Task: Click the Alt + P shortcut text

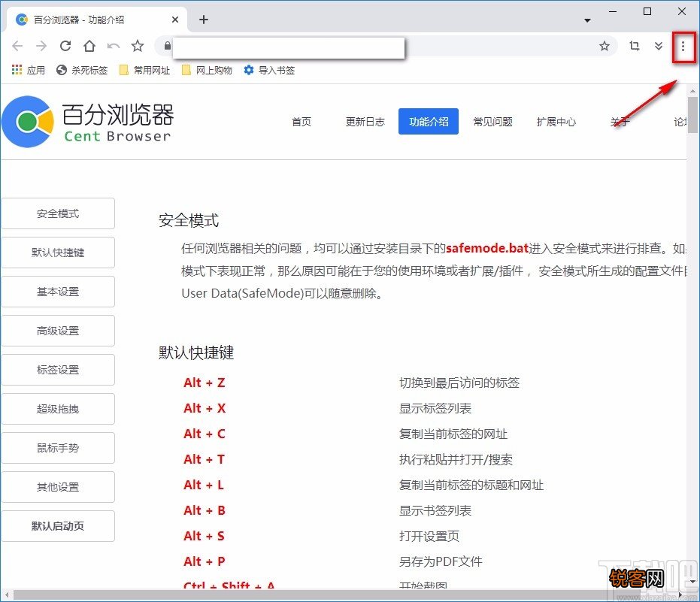Action: 204,561
